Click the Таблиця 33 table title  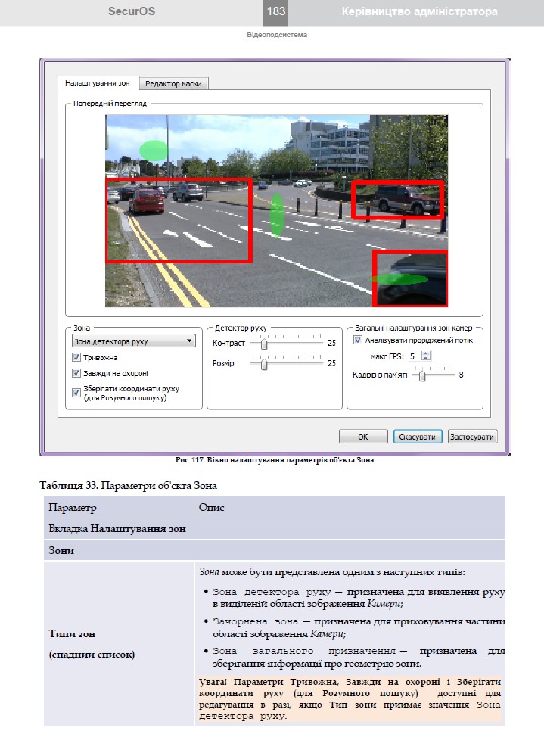[128, 485]
